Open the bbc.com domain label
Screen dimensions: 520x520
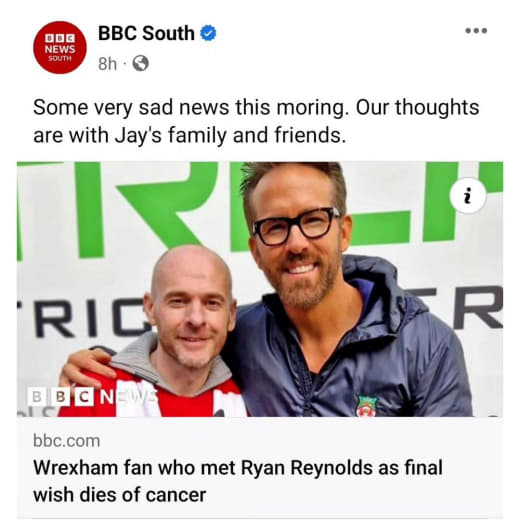pyautogui.click(x=67, y=441)
